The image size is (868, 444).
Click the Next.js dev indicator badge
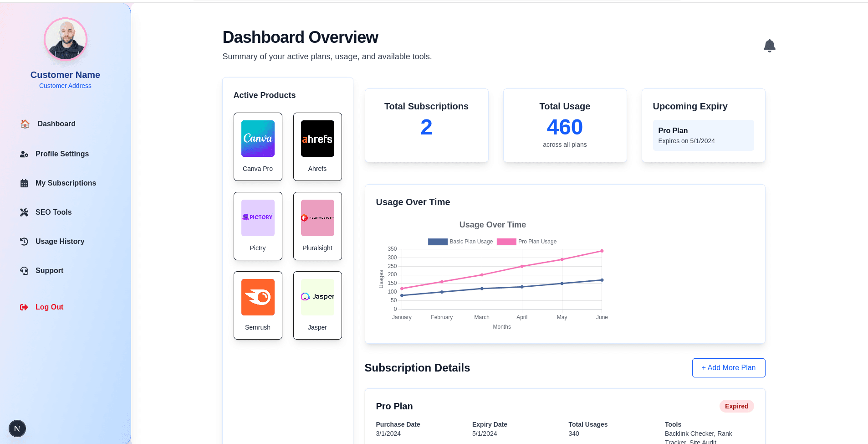[17, 429]
